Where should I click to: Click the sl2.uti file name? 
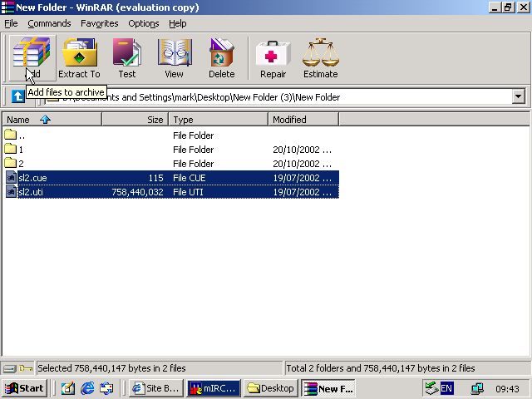31,192
